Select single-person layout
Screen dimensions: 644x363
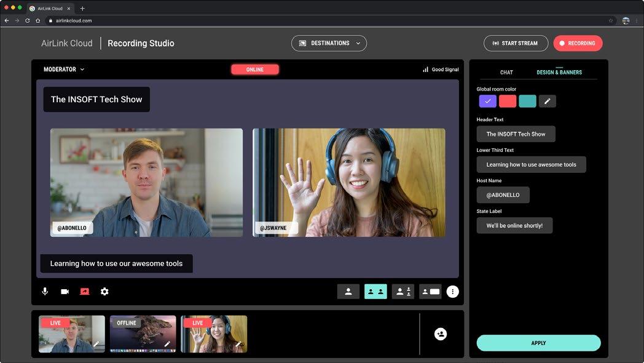click(x=348, y=292)
